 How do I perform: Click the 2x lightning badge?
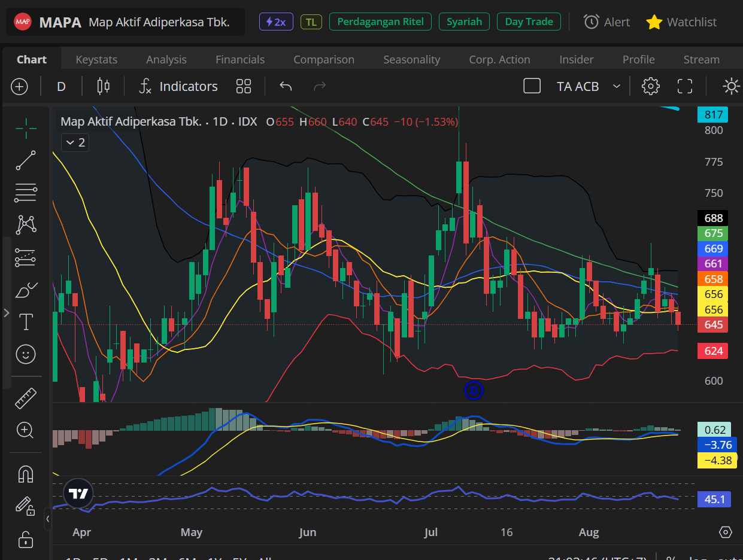pos(276,22)
